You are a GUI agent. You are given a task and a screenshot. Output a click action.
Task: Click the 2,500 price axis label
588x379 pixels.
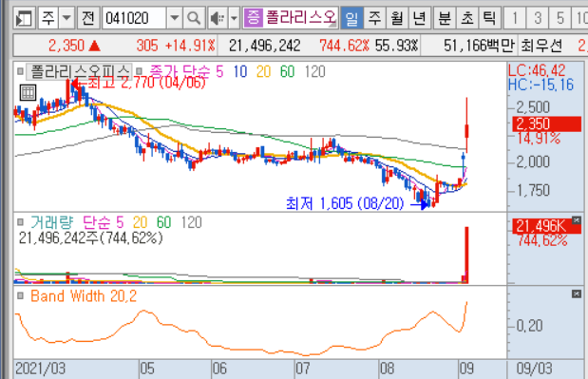pos(533,107)
